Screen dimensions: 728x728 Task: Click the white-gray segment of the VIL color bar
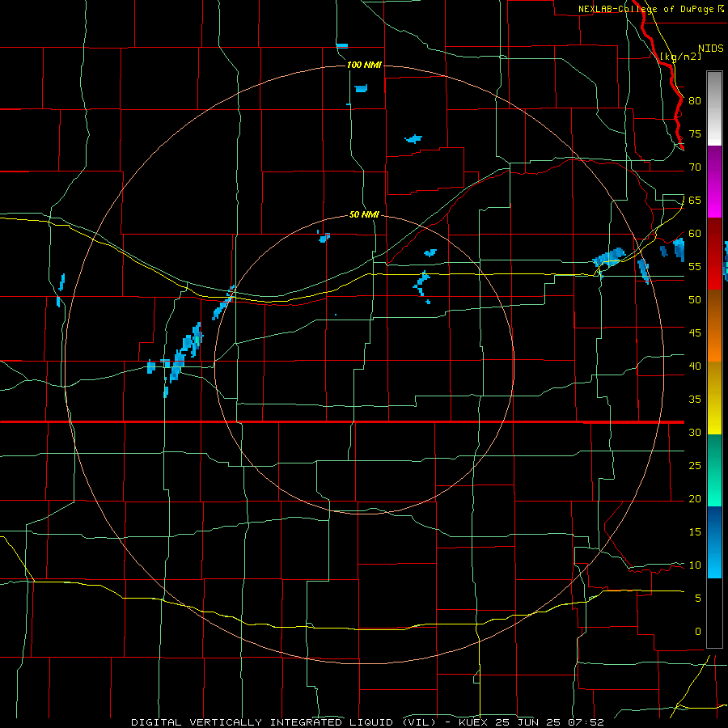pyautogui.click(x=714, y=108)
